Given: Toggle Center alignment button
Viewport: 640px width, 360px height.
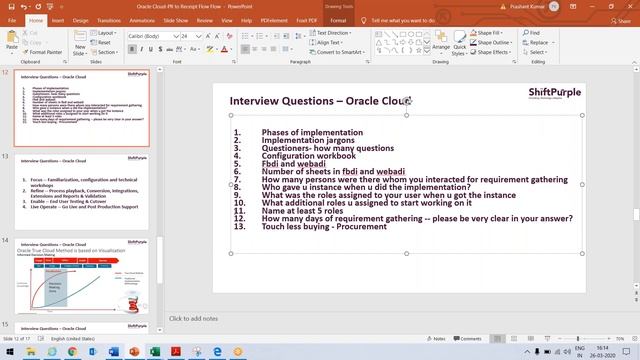Looking at the screenshot, I should [x=255, y=49].
